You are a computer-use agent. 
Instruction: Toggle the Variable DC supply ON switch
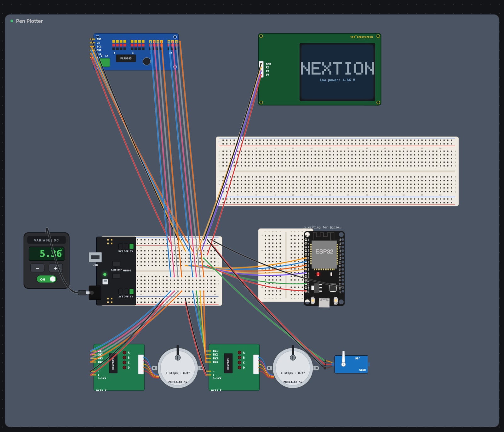coord(46,279)
